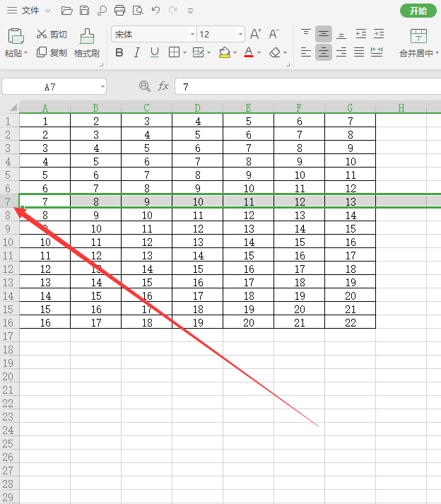Toggle underline formatting
The image size is (441, 504).
pyautogui.click(x=154, y=52)
